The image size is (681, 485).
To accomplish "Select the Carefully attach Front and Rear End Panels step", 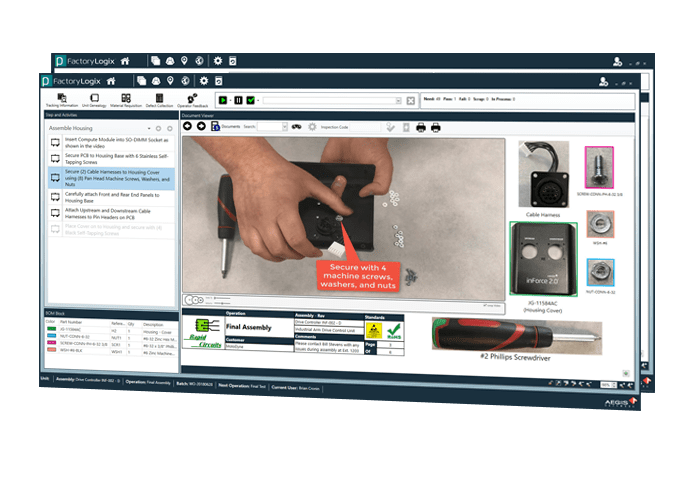I will pyautogui.click(x=112, y=198).
